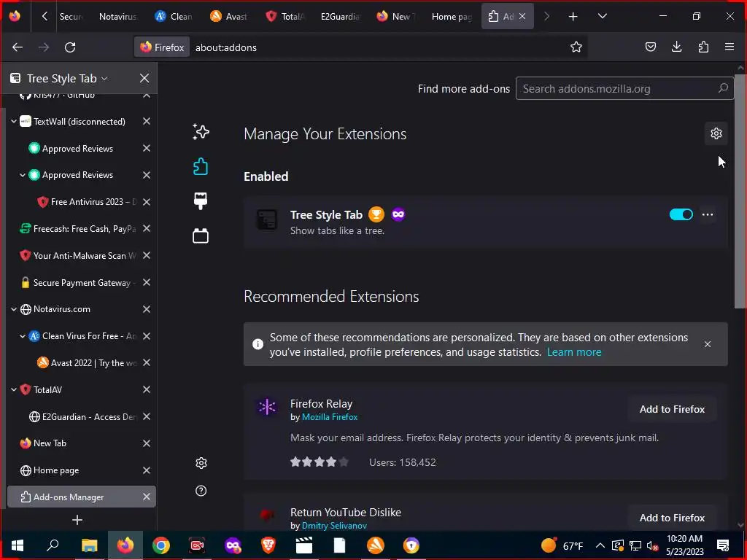Viewport: 747px width, 560px height.
Task: Open Firefox Settings gear in add-ons sidebar
Action: [201, 463]
